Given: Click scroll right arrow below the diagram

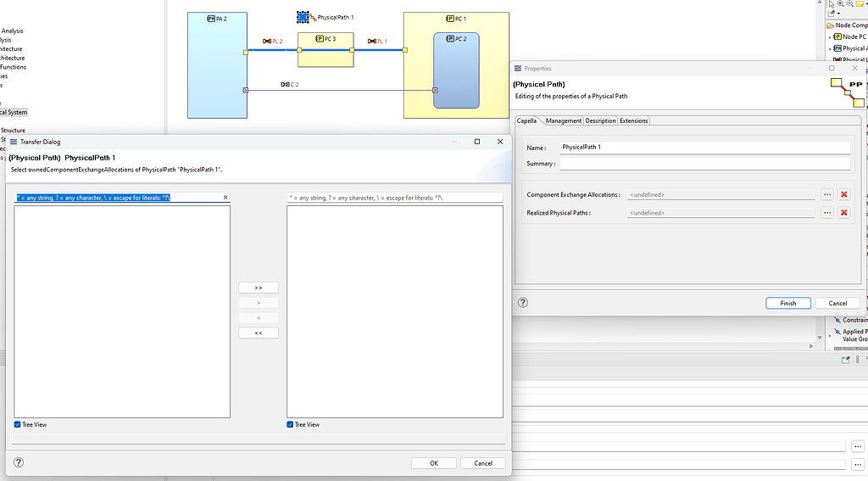Looking at the screenshot, I should pos(811,346).
